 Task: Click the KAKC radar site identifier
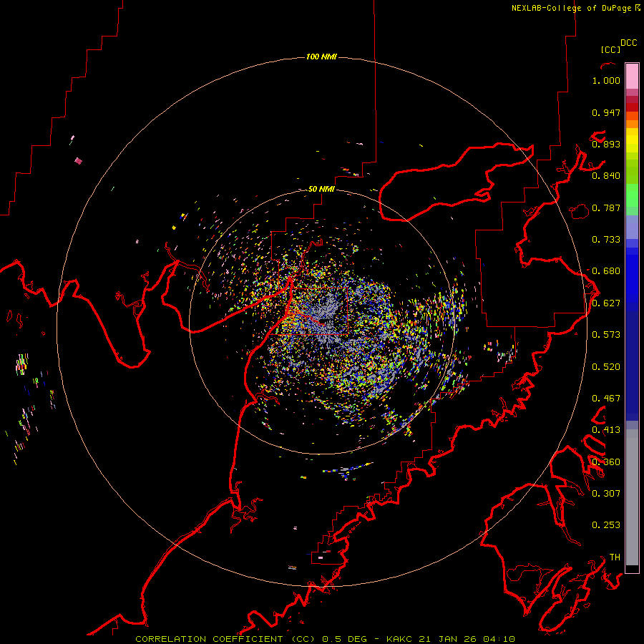[399, 639]
